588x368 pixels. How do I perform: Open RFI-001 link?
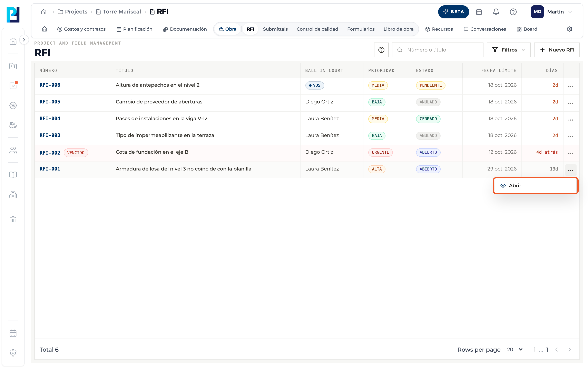[x=50, y=169]
